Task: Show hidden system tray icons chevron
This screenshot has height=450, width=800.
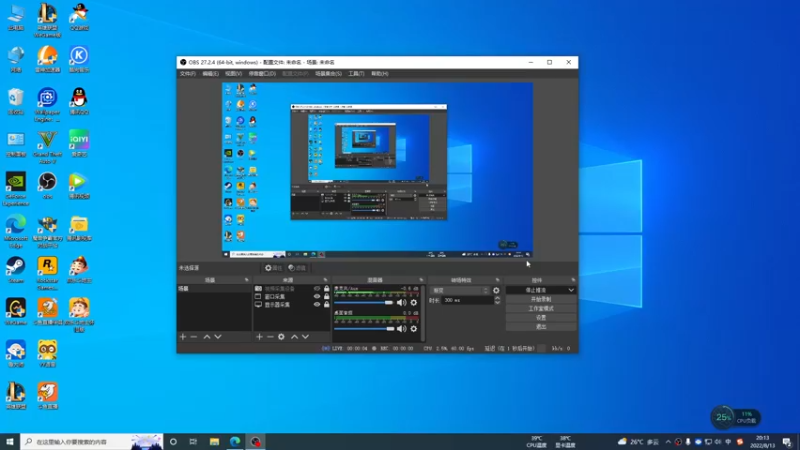Action: (668, 442)
